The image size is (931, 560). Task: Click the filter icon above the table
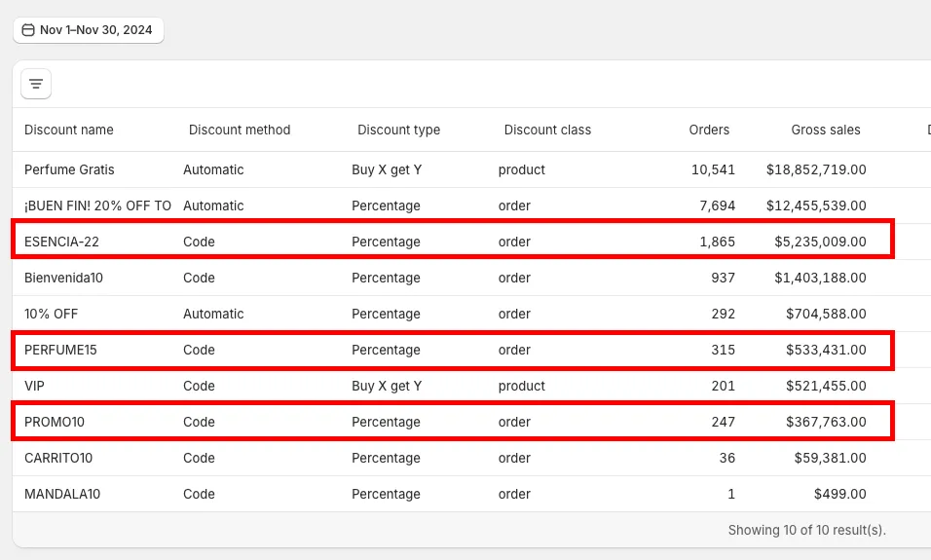pos(36,84)
